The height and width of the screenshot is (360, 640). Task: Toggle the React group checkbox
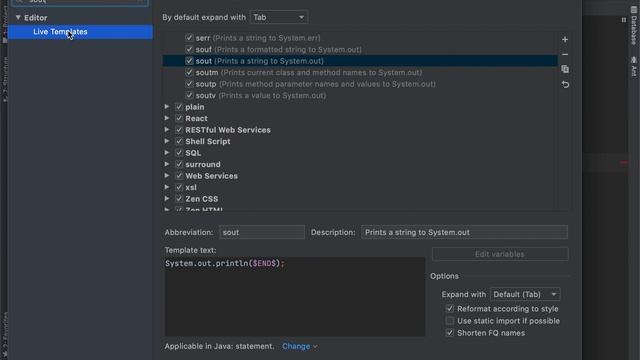tap(179, 118)
